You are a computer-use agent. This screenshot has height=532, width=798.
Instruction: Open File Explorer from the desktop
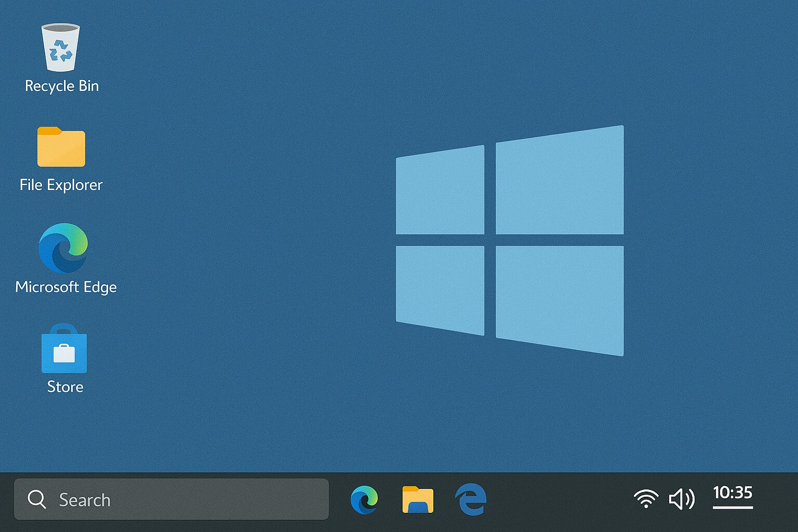tap(61, 148)
